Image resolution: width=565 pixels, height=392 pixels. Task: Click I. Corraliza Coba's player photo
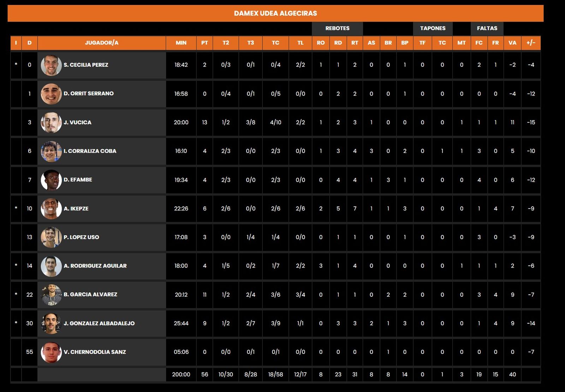click(51, 151)
